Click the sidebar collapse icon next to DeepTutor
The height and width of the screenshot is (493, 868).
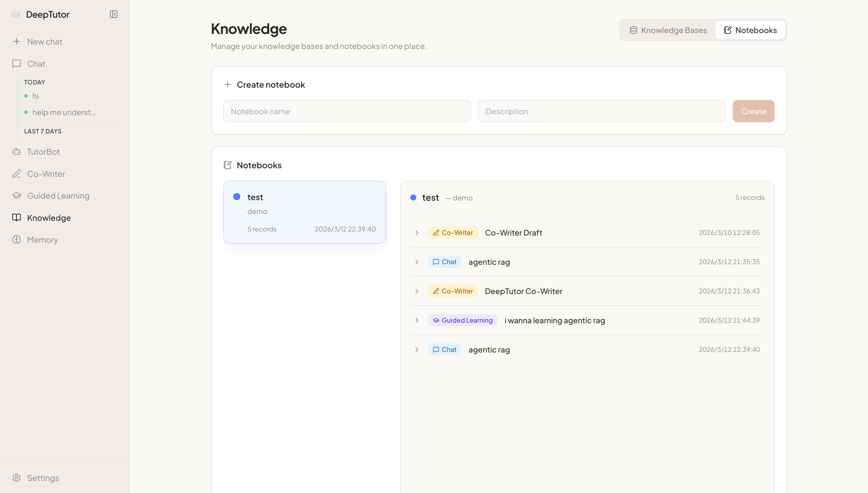tap(113, 14)
